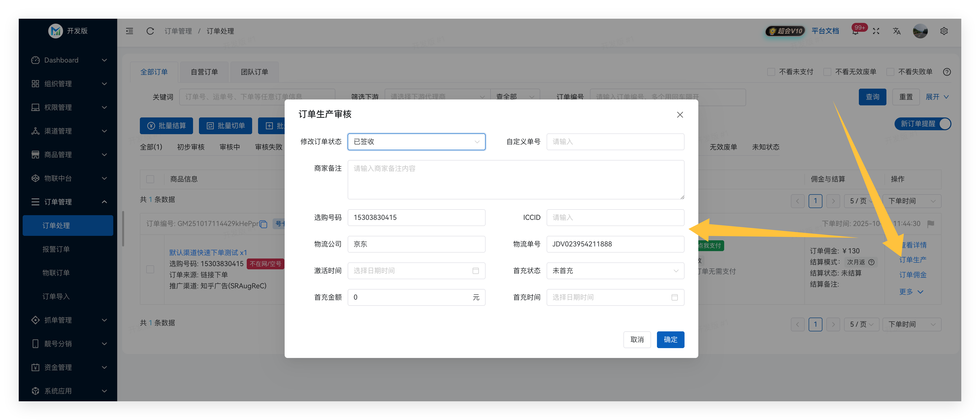Click the 查询 search button
Screen dimensions: 980x420
(872, 97)
